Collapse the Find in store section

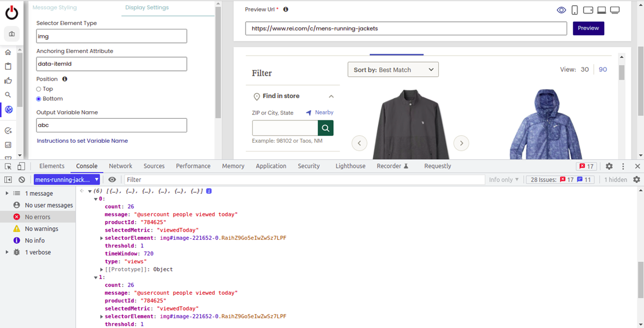click(331, 96)
